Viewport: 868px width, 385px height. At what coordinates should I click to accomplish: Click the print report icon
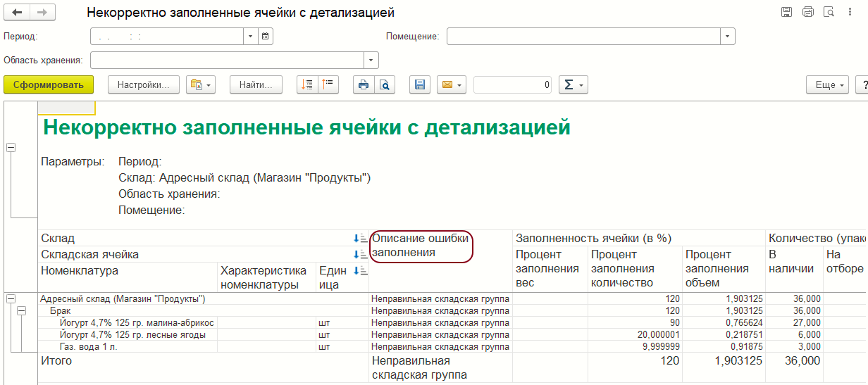[x=364, y=84]
